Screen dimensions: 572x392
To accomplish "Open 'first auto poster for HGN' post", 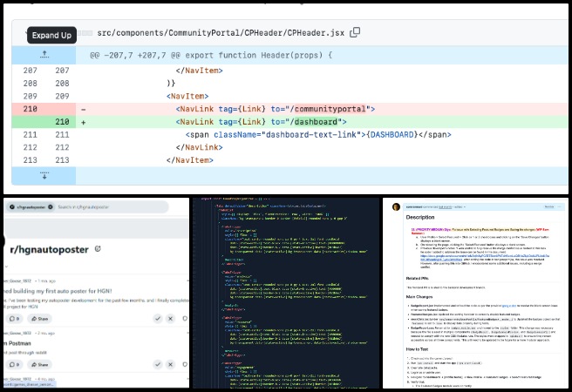I will (x=58, y=291).
